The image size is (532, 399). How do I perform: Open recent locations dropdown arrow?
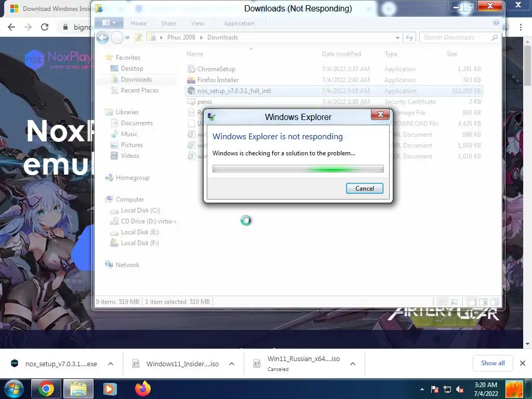coord(128,37)
